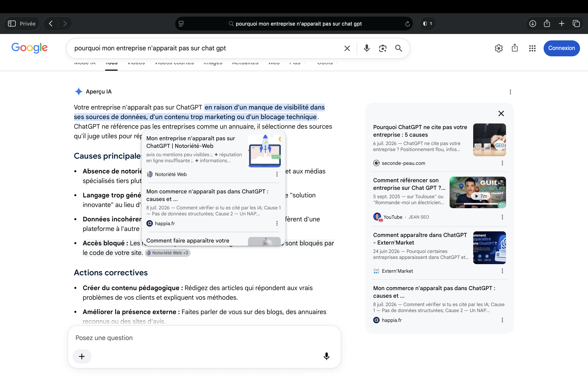
Task: Click the Connexion button
Action: tap(561, 48)
